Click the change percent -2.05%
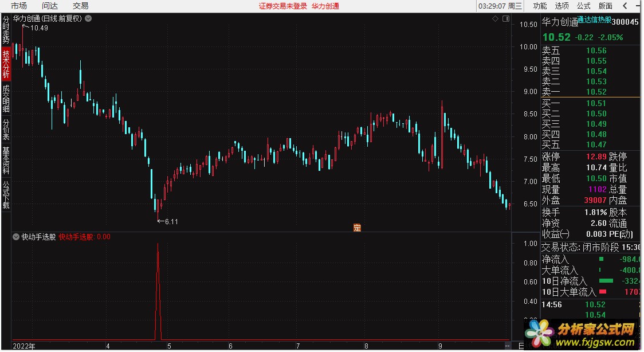The image size is (644, 352). (x=610, y=37)
